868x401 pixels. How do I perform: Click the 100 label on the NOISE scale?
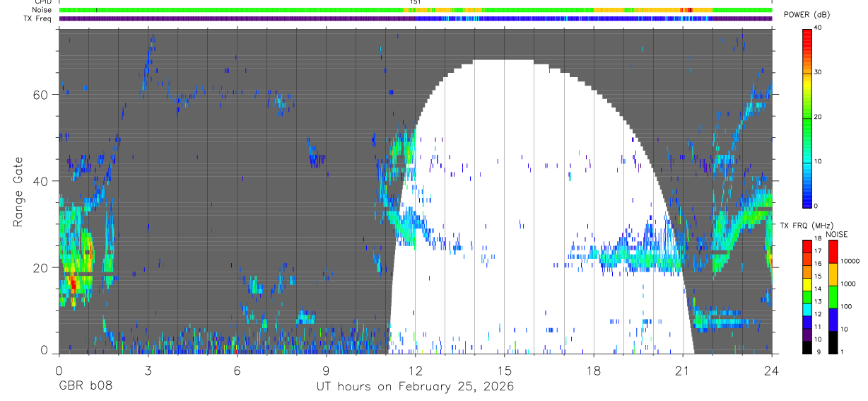tap(847, 306)
